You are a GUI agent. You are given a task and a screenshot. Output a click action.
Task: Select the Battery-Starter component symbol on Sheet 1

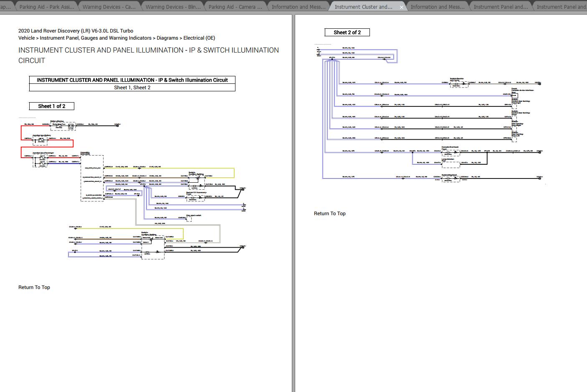point(62,126)
